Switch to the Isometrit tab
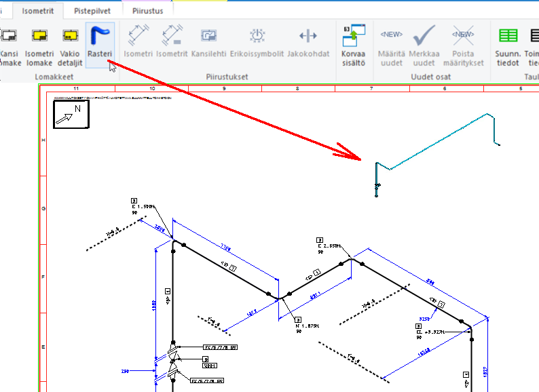This screenshot has width=539, height=392. pos(38,11)
